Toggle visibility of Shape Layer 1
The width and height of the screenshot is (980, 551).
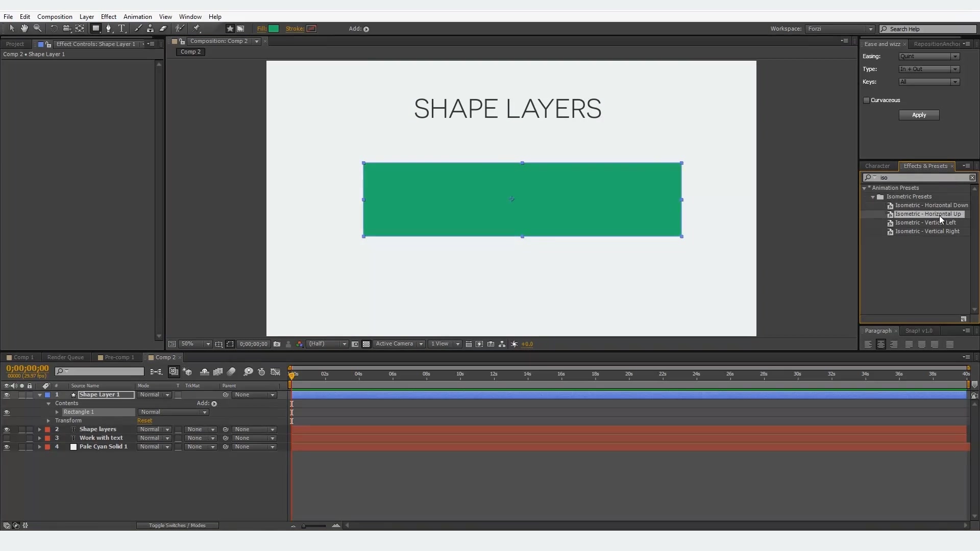point(6,394)
